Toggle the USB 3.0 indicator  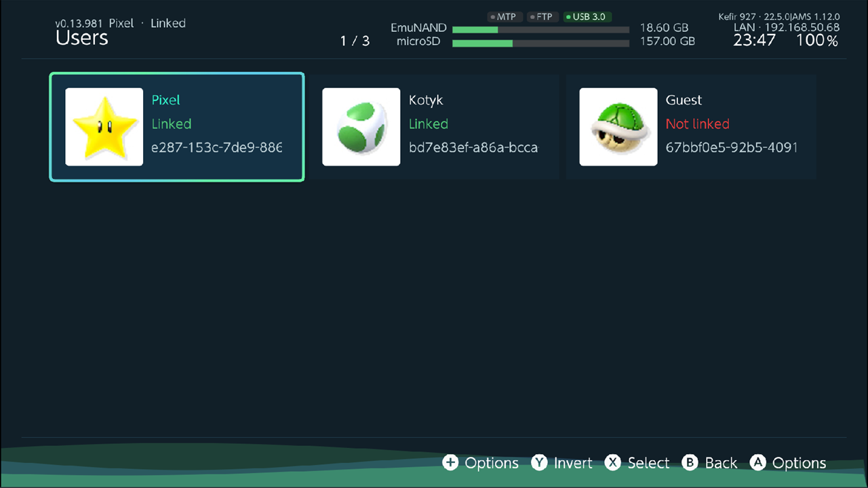pos(587,17)
